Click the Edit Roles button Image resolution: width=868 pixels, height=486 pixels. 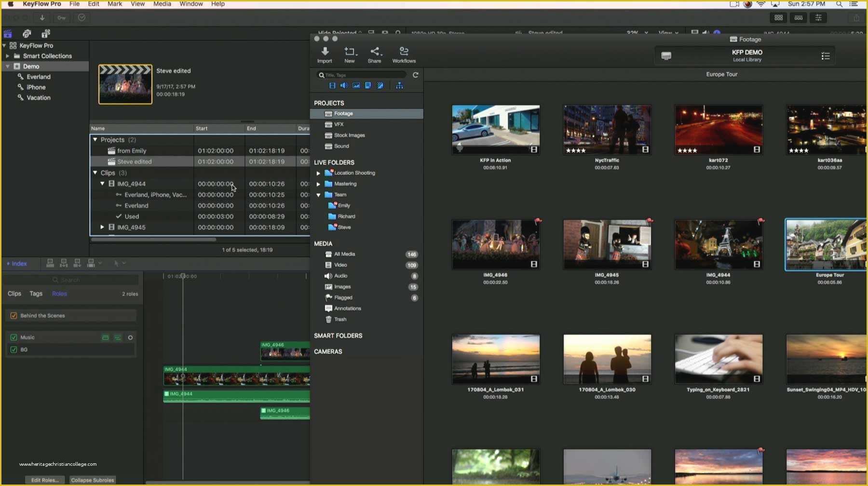pyautogui.click(x=45, y=480)
